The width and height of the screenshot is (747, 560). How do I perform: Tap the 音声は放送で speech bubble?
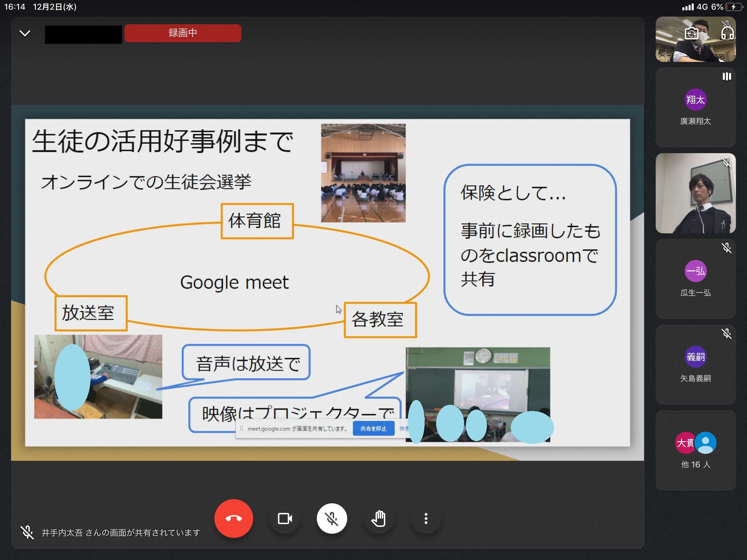(x=246, y=363)
